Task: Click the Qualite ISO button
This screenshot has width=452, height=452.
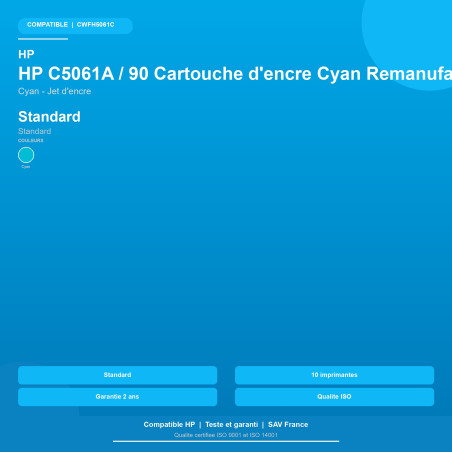Action: [x=334, y=397]
